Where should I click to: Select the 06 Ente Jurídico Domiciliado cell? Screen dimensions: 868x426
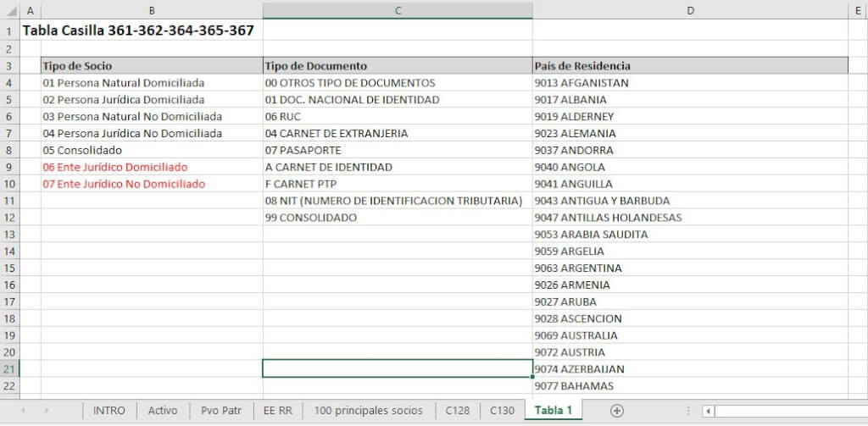(x=151, y=167)
